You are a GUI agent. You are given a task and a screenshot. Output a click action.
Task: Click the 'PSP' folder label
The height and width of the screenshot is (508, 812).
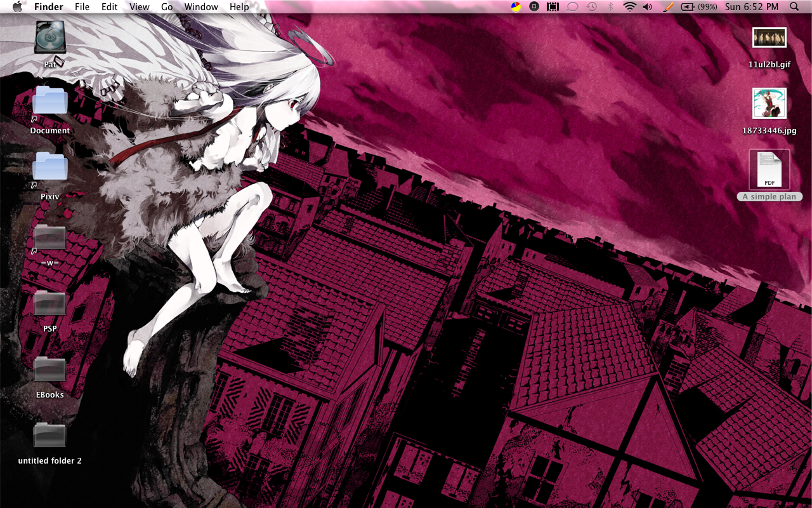pyautogui.click(x=50, y=329)
